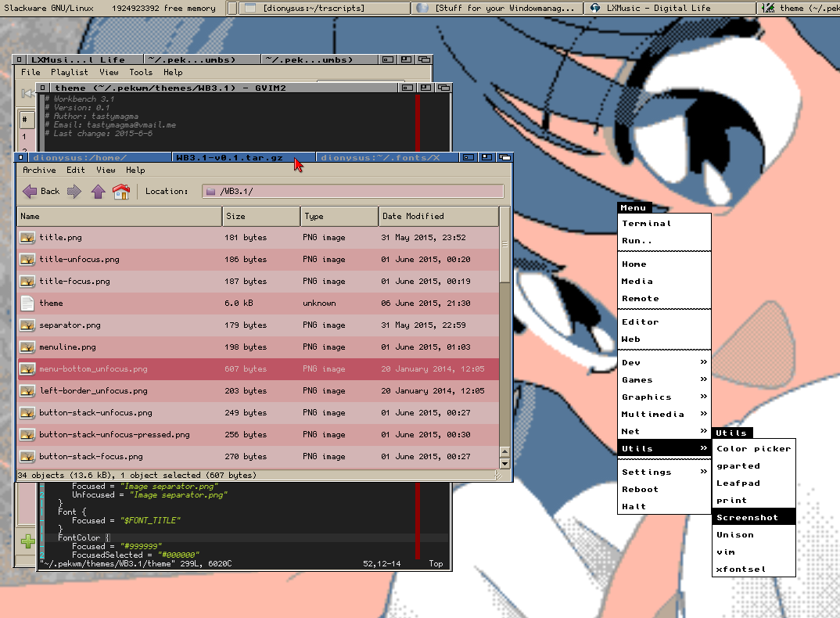Launch Leafpad from the Utils submenu

click(754, 483)
